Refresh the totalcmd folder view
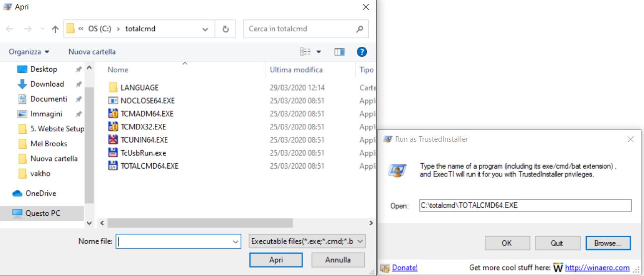 coord(225,29)
